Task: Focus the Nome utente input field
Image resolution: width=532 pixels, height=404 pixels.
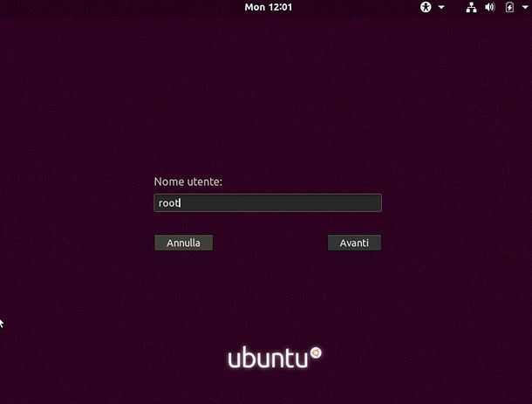Action: (x=268, y=202)
